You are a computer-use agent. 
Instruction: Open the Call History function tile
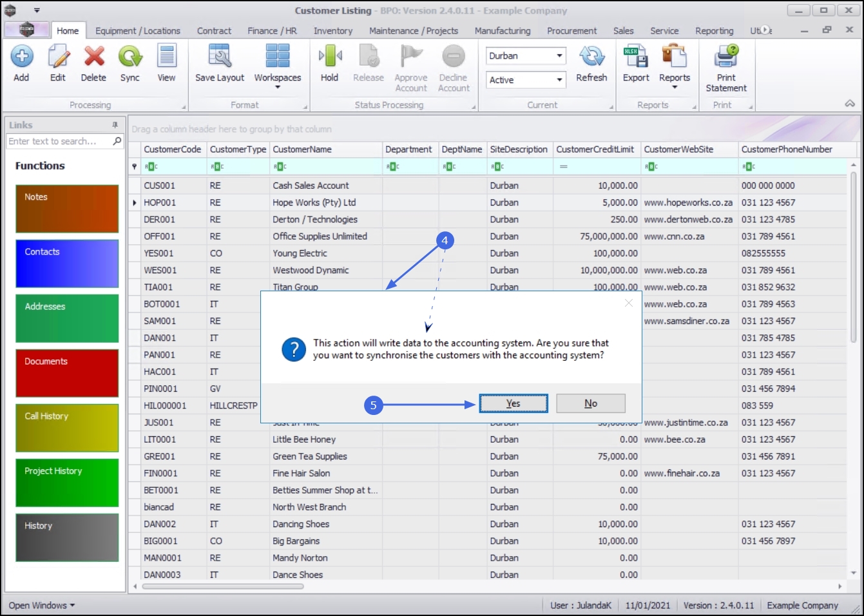[67, 428]
